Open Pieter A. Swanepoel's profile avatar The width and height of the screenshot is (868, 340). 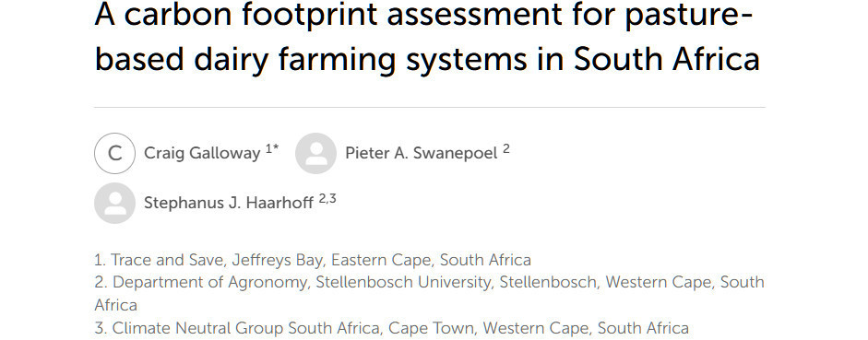pyautogui.click(x=315, y=153)
